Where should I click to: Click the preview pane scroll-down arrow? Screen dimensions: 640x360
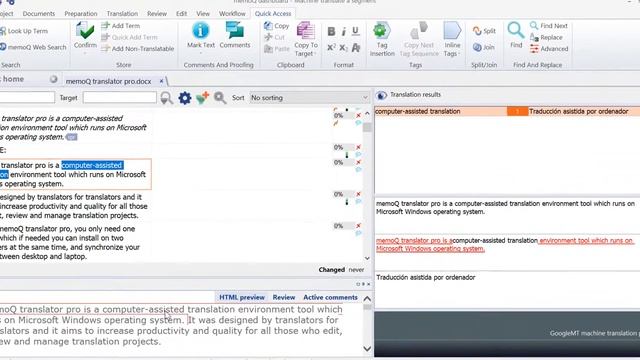tap(367, 349)
